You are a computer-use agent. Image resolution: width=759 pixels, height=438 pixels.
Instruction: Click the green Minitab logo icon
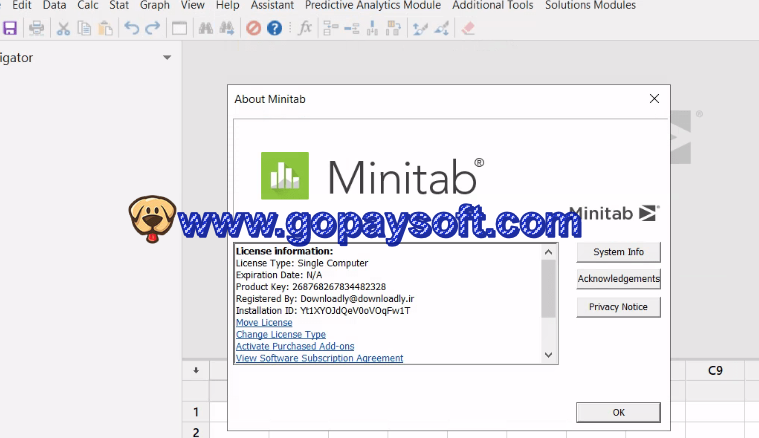pyautogui.click(x=285, y=176)
